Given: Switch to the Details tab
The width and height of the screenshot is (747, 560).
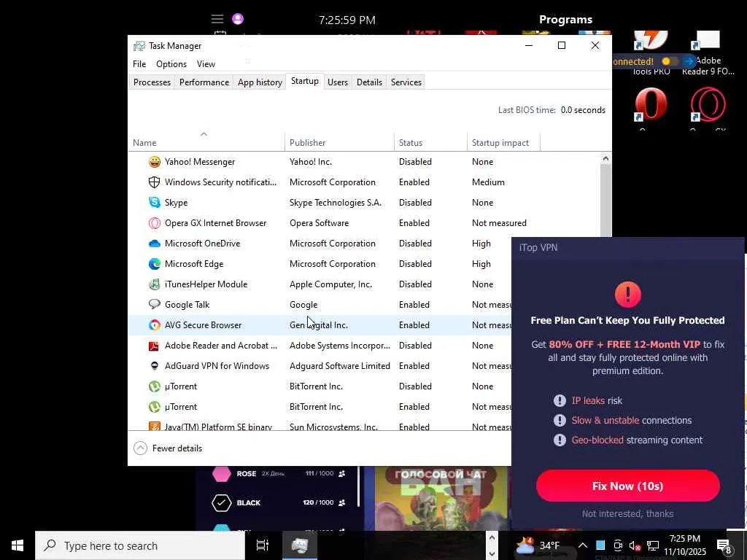Looking at the screenshot, I should (x=369, y=82).
